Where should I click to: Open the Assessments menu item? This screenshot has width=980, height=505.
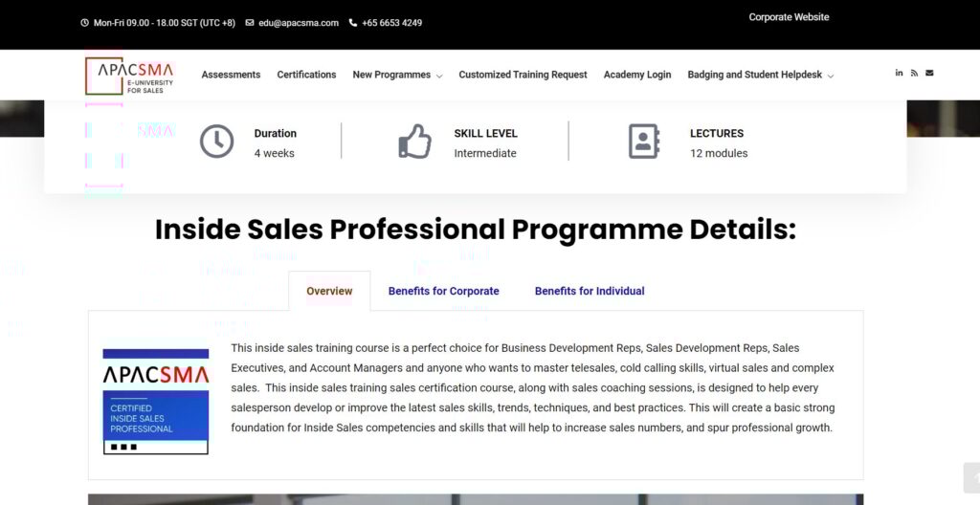pos(231,75)
